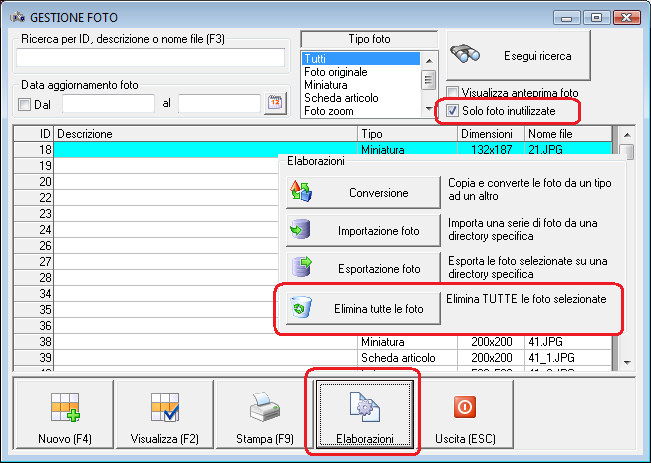651x463 pixels.
Task: Click the Descrizione column header
Action: pyautogui.click(x=206, y=134)
